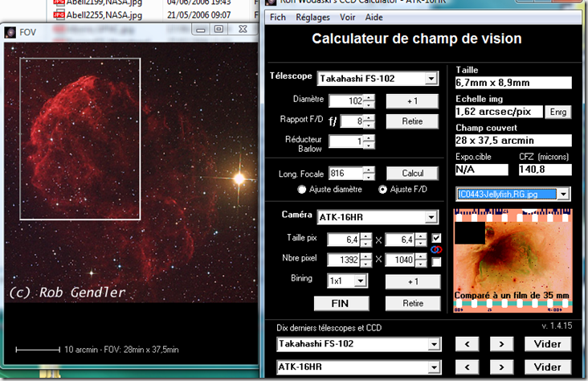This screenshot has height=381, width=588.
Task: Open the Fich menu
Action: 278,17
